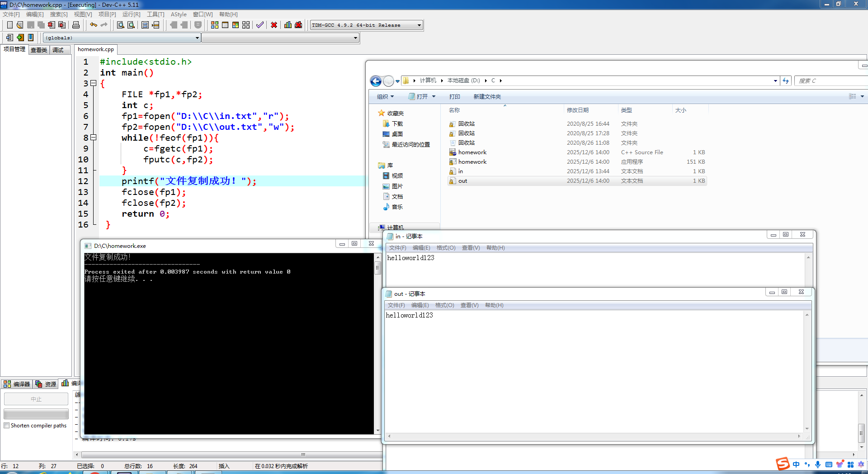Click the Redo arrow icon in Dev-C++
Image resolution: width=868 pixels, height=474 pixels.
(x=104, y=25)
